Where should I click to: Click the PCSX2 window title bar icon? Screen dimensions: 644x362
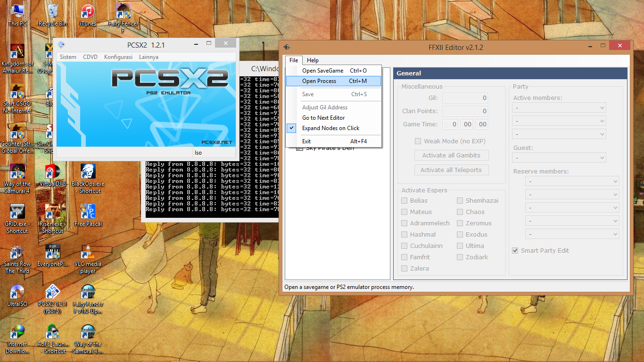tap(61, 45)
